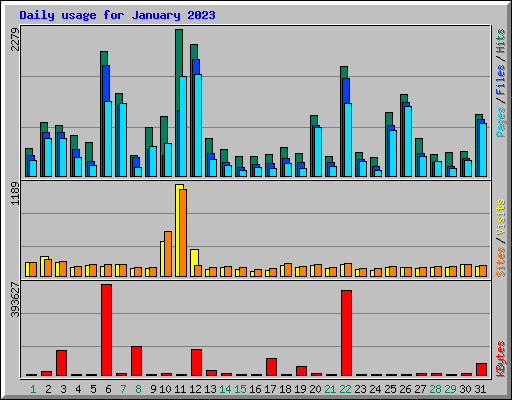
Task: Click day label 11 on x-axis
Action: pyautogui.click(x=180, y=389)
